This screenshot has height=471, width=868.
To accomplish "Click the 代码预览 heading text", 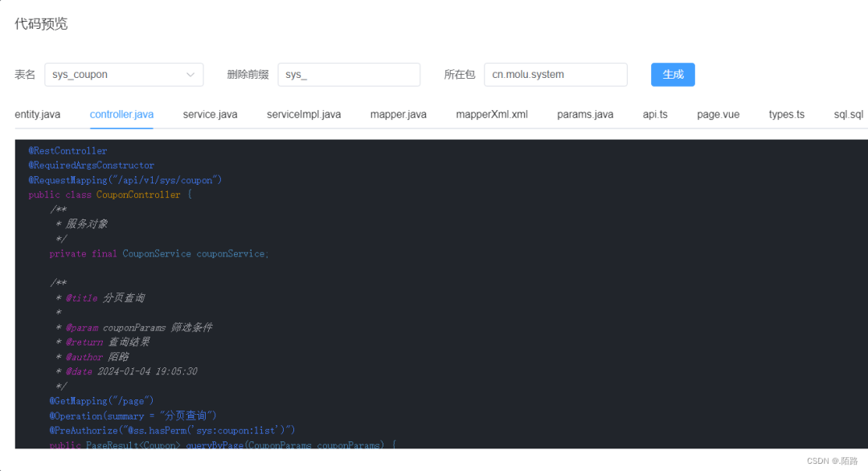I will coord(41,24).
